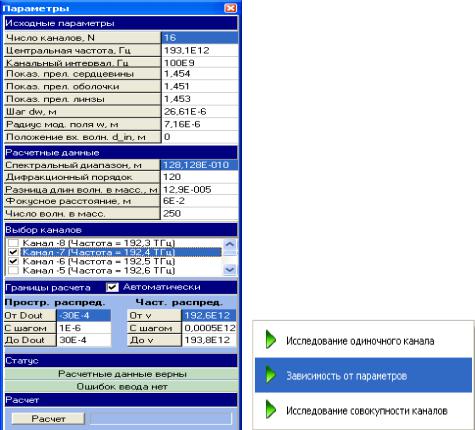Click Число волн. в масс. value 250
This screenshot has height=430, width=475.
click(x=199, y=213)
